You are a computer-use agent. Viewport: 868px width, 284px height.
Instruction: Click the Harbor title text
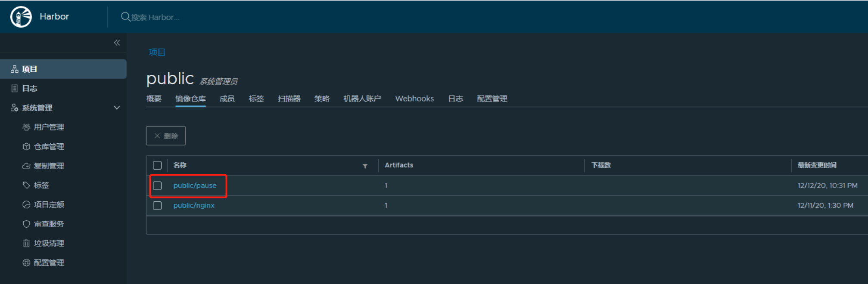tap(54, 16)
